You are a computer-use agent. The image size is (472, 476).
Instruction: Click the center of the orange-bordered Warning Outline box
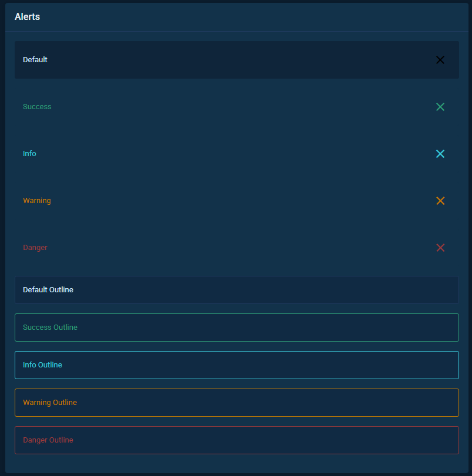237,403
